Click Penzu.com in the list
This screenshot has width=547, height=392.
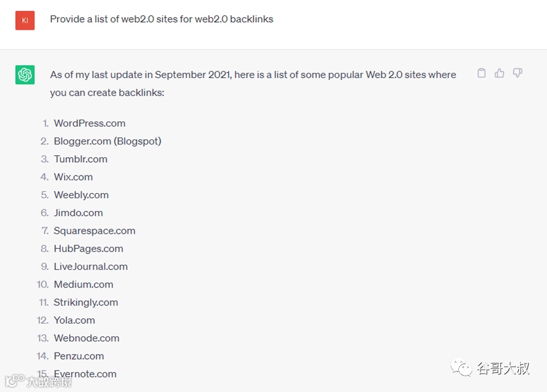79,356
